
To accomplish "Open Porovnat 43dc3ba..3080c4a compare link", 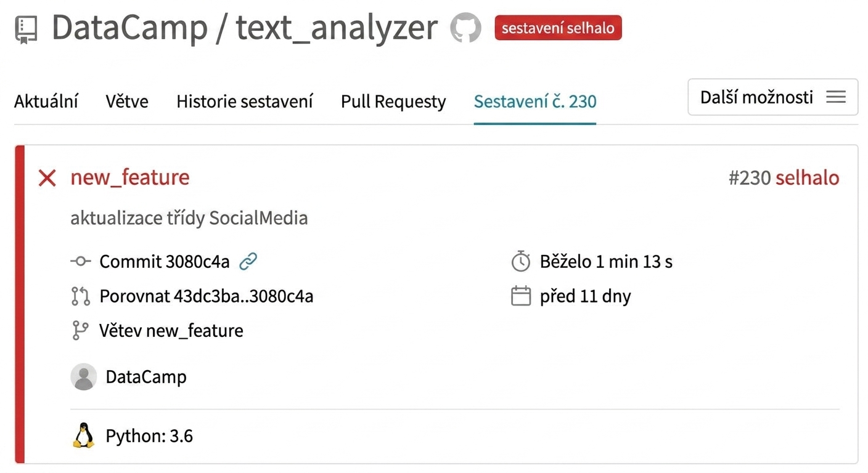I will pos(207,296).
